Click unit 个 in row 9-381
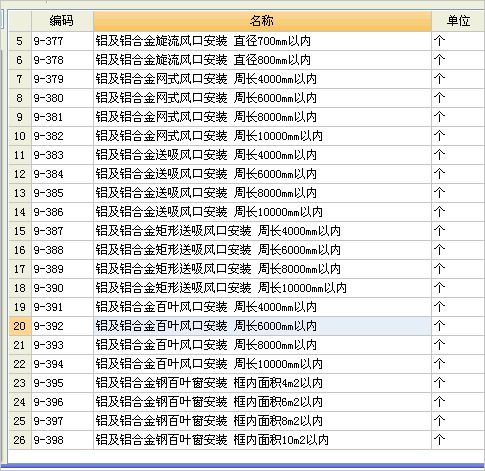Screen dimensions: 485x471 point(458,117)
